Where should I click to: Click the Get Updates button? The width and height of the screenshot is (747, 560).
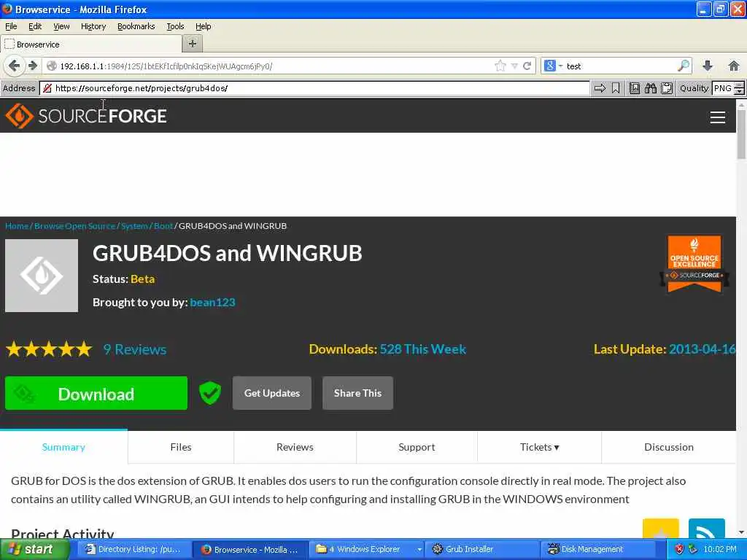point(272,393)
